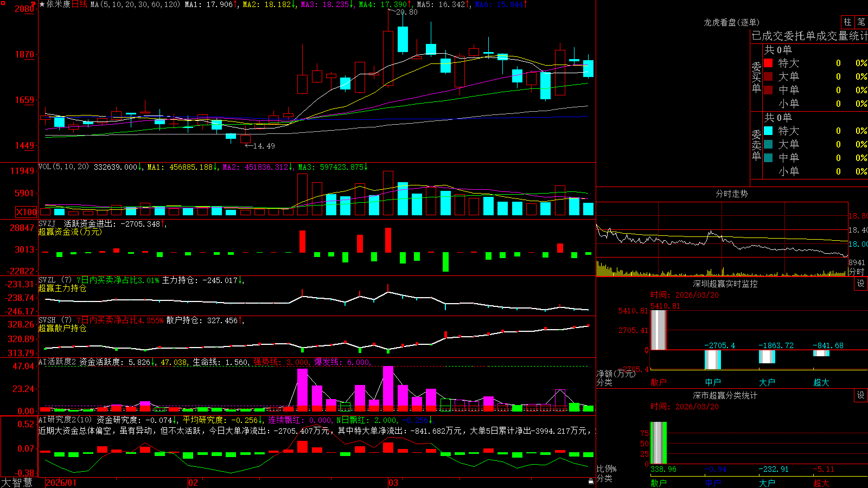Click the dark red 中单 buy order swatch
The height and width of the screenshot is (488, 868).
[x=768, y=90]
